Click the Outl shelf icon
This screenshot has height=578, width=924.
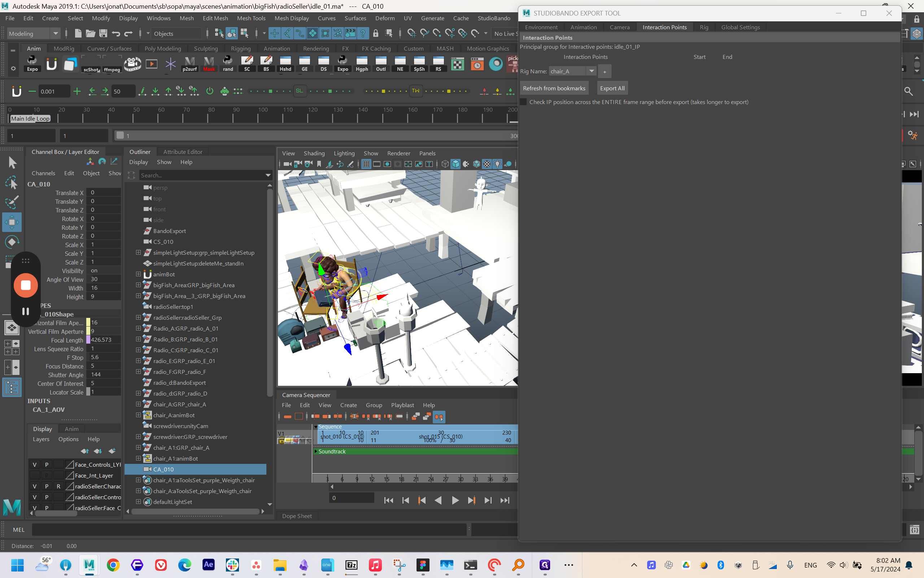(x=381, y=64)
